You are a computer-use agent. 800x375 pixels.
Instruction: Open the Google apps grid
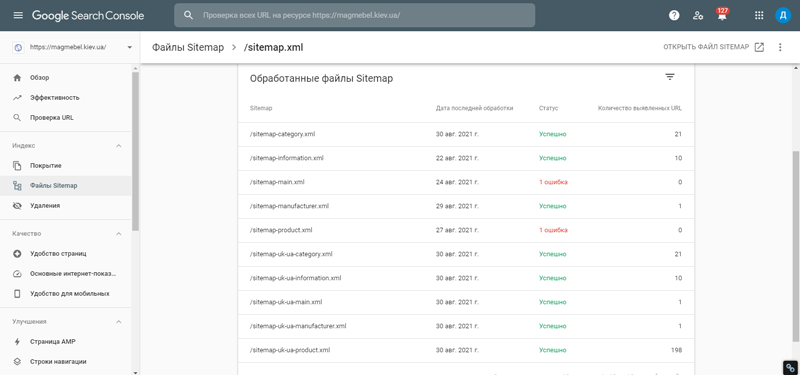759,15
